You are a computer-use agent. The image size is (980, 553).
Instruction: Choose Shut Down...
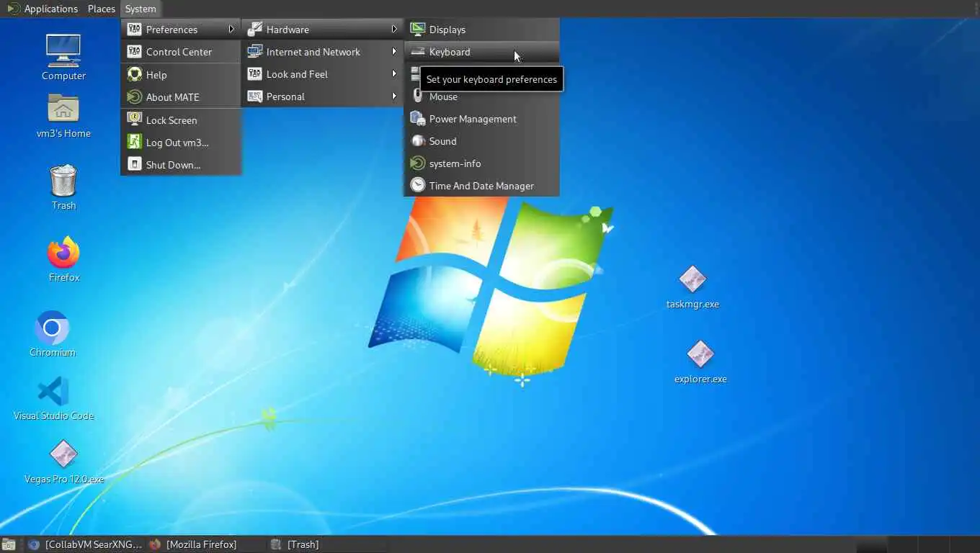181,165
